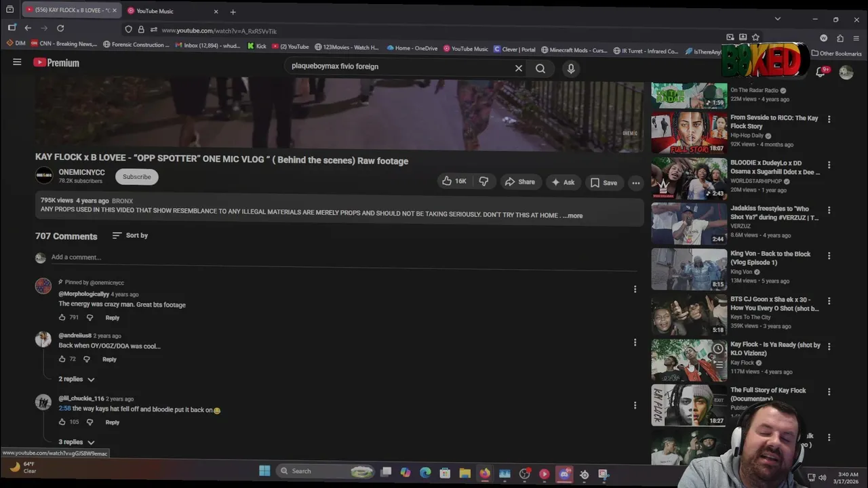Screen dimensions: 868x488
Task: Click the YouTube Premium logo
Action: [56, 62]
